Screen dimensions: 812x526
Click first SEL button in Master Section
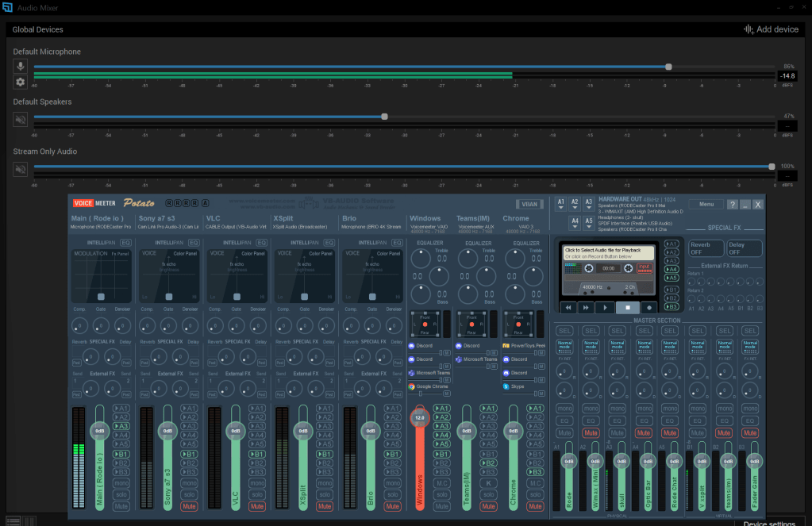(564, 331)
